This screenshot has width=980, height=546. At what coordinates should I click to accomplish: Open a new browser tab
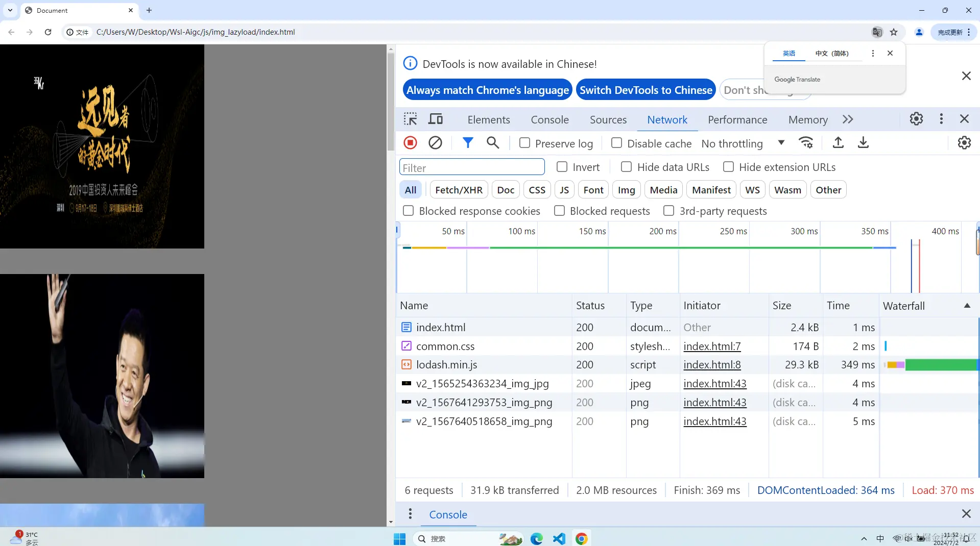tap(149, 10)
